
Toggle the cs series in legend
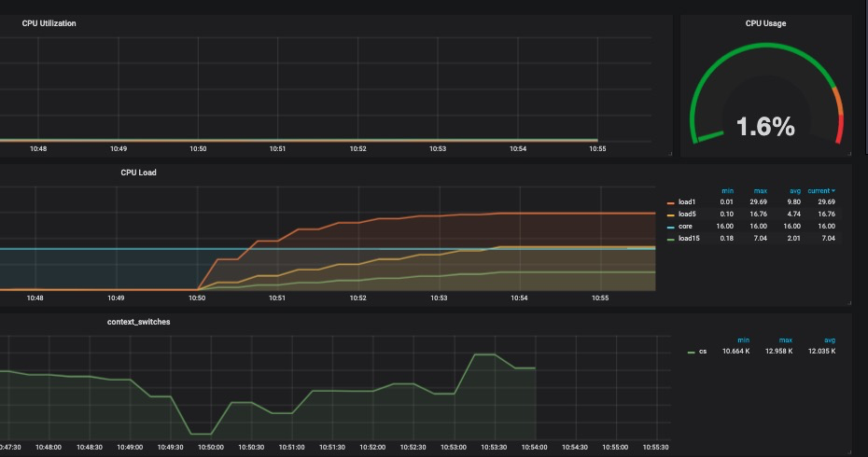(x=703, y=352)
